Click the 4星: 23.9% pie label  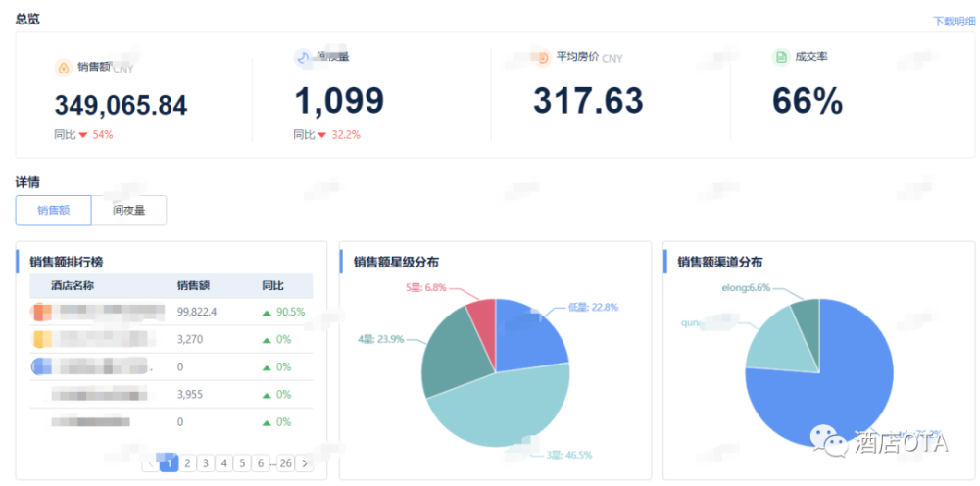(380, 339)
